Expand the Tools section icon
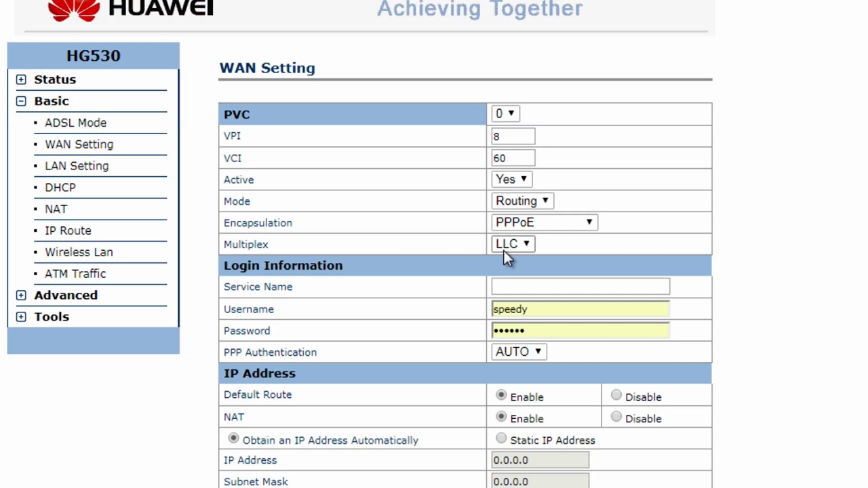The height and width of the screenshot is (488, 868). [x=21, y=317]
